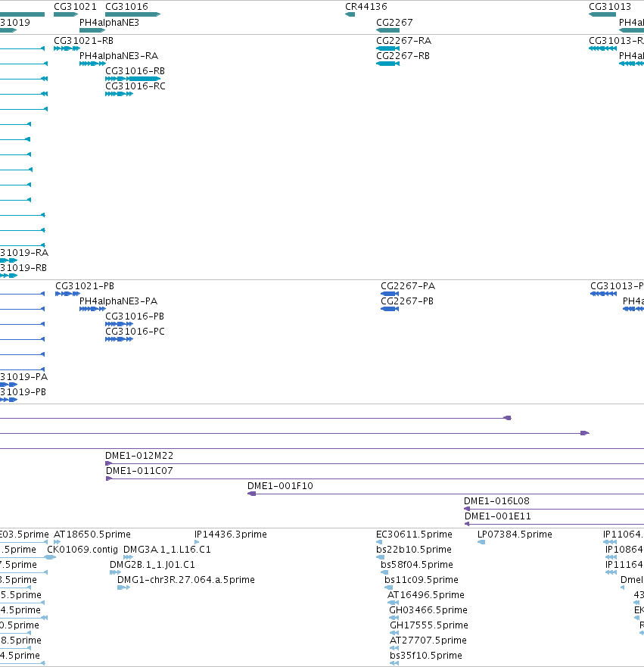Open the PH4alphaNE3 gene label
The width and height of the screenshot is (644, 667).
[109, 23]
